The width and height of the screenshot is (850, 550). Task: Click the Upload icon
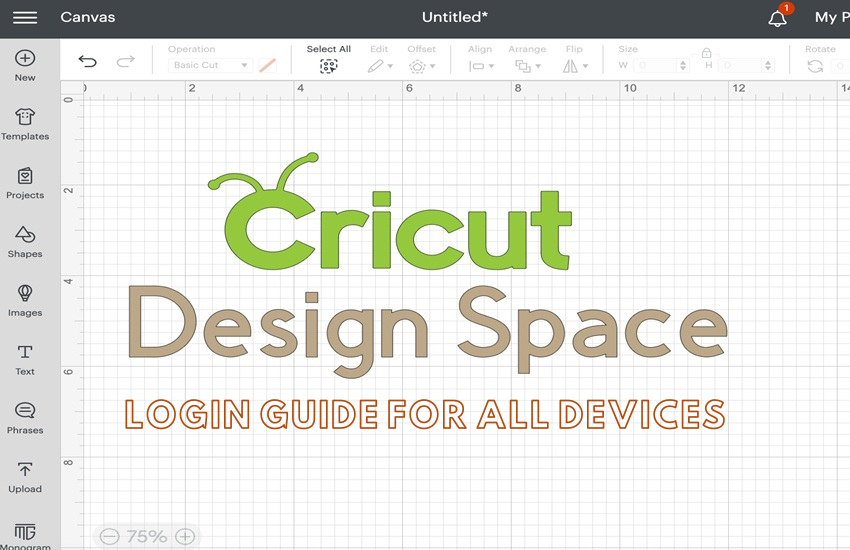click(25, 476)
